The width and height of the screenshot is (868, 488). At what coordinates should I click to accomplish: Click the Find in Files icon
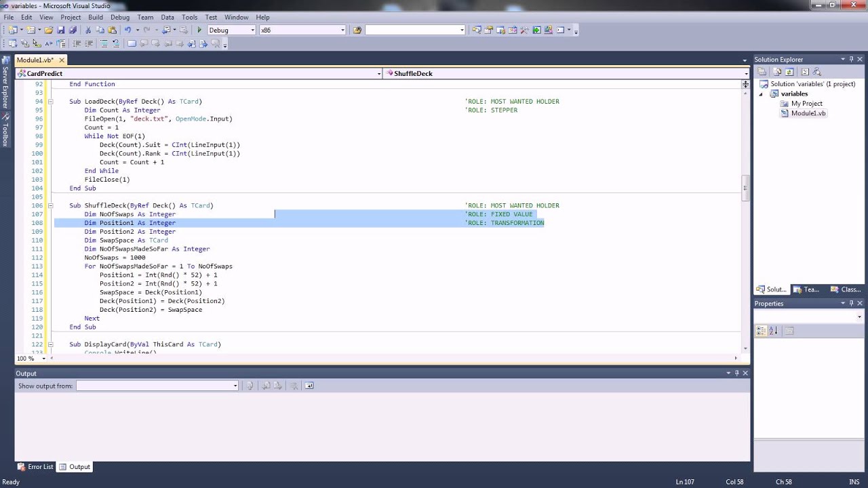coord(357,30)
